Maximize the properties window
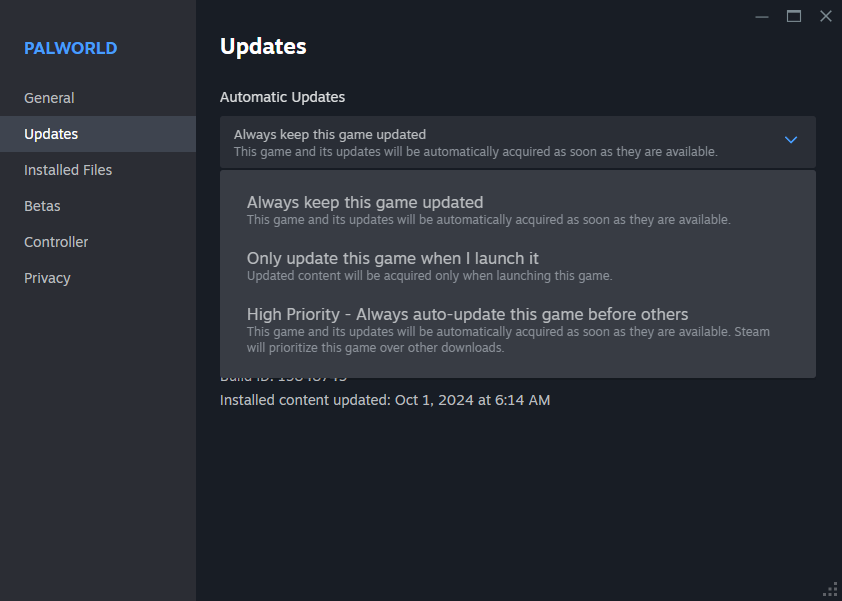Image resolution: width=842 pixels, height=601 pixels. pos(794,17)
